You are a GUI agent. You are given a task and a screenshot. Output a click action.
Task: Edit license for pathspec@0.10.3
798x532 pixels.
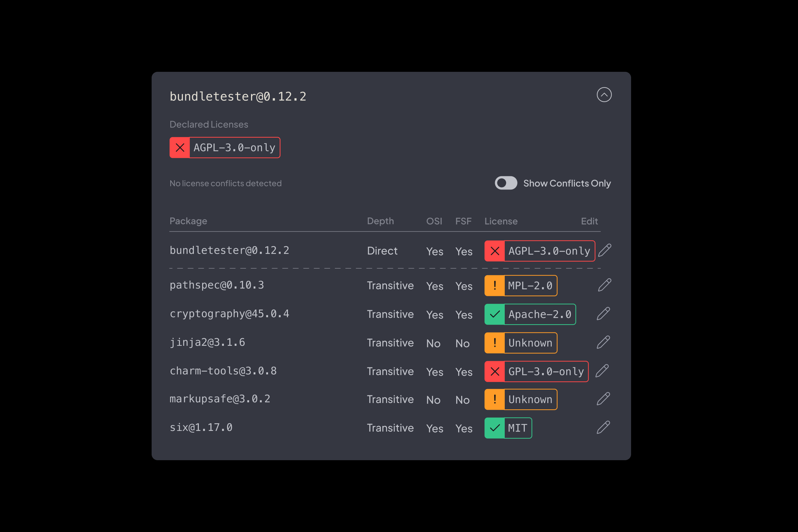[x=604, y=285]
